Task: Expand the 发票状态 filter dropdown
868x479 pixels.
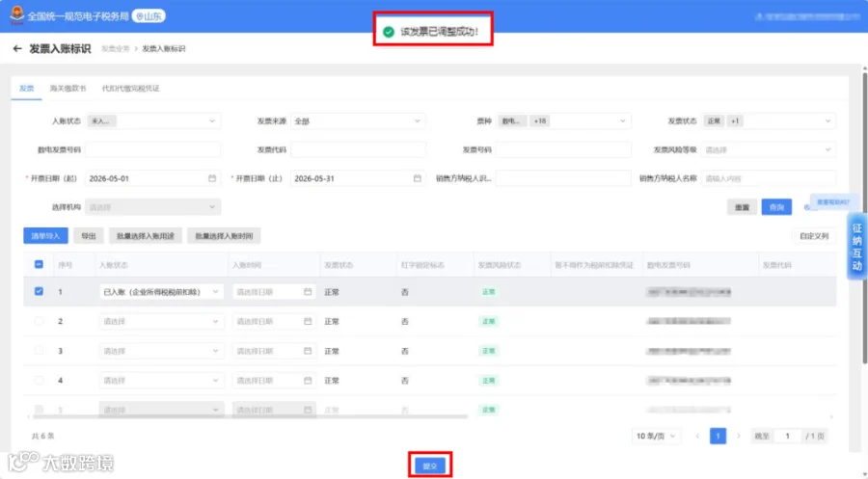Action: tap(769, 121)
